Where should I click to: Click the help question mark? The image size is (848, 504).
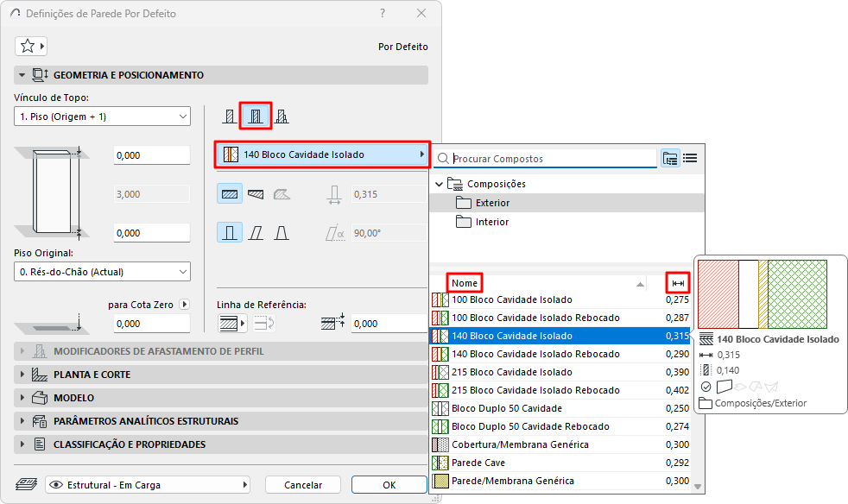383,13
